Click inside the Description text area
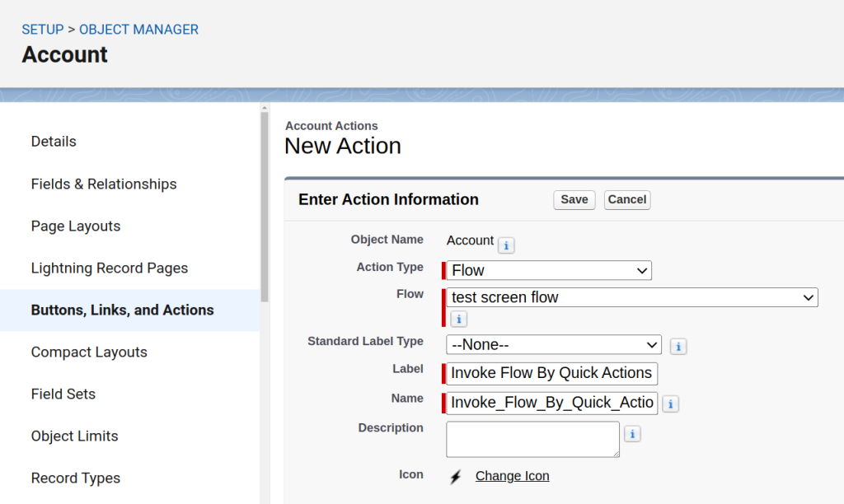This screenshot has width=844, height=504. point(533,440)
